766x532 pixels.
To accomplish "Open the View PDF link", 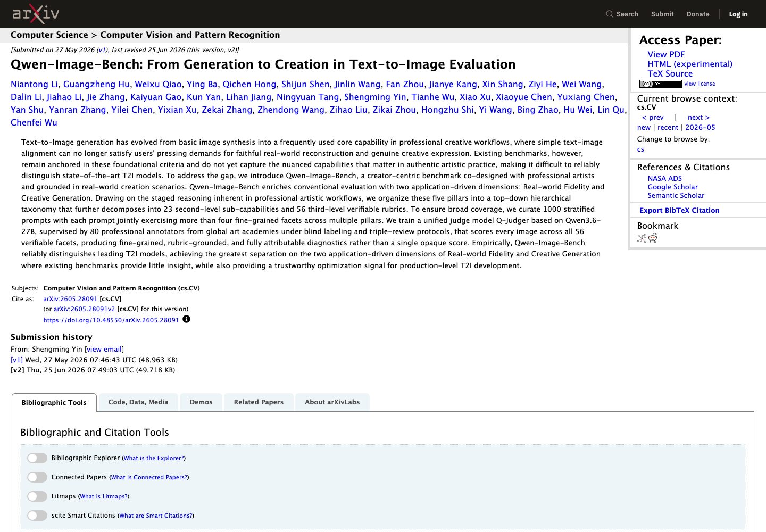I will click(x=666, y=54).
